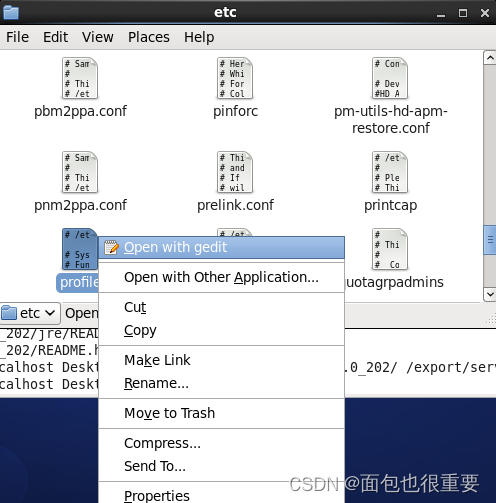
Task: Choose Move to Trash
Action: click(x=221, y=413)
